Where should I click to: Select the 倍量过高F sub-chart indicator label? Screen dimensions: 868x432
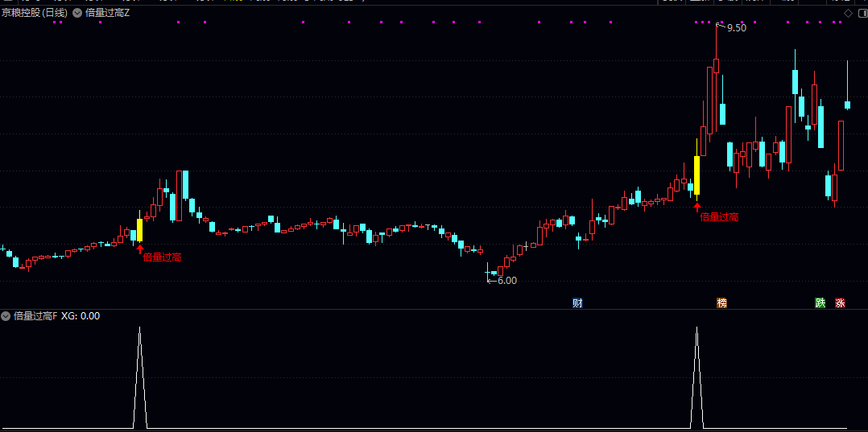point(35,316)
